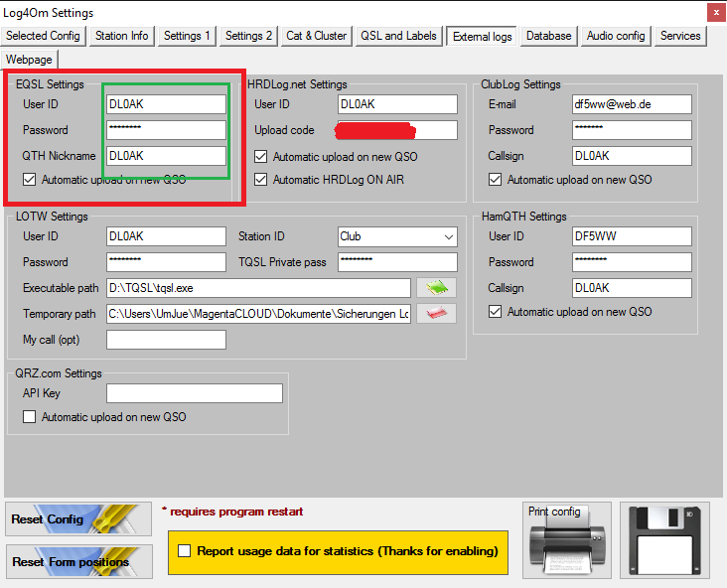Viewport: 727px width, 588px height.
Task: Enable QRZ.com Automatic upload on new QSO
Action: (29, 416)
